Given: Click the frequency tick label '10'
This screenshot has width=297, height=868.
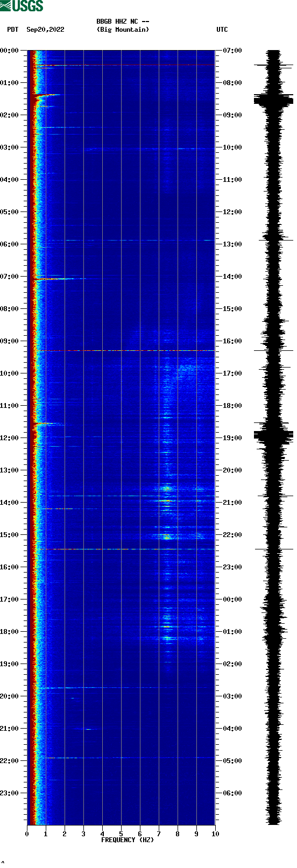Looking at the screenshot, I should [215, 834].
